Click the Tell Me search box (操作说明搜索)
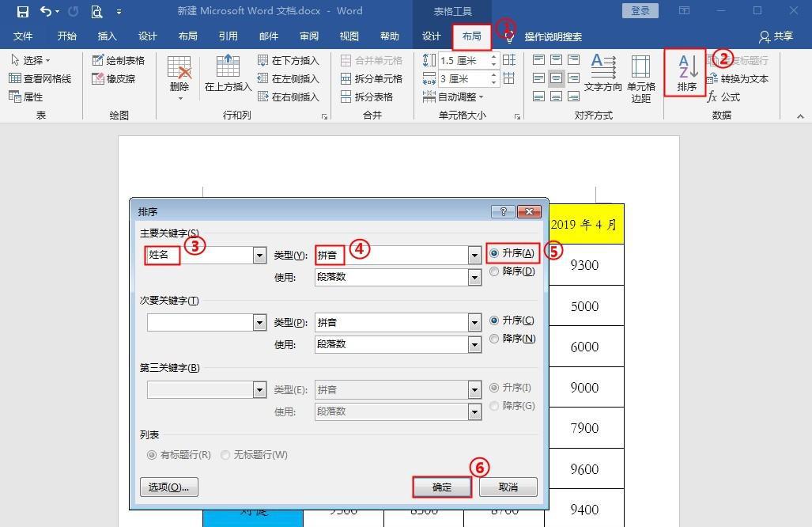The image size is (812, 527). [553, 36]
